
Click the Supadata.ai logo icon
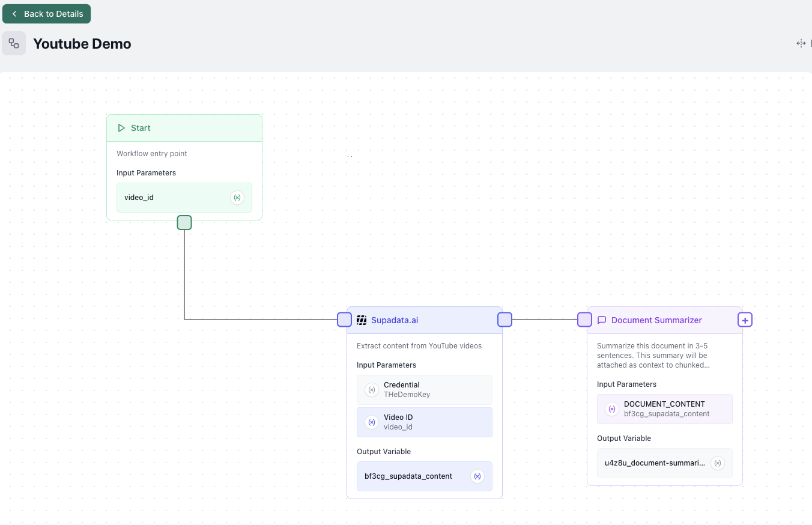click(362, 320)
